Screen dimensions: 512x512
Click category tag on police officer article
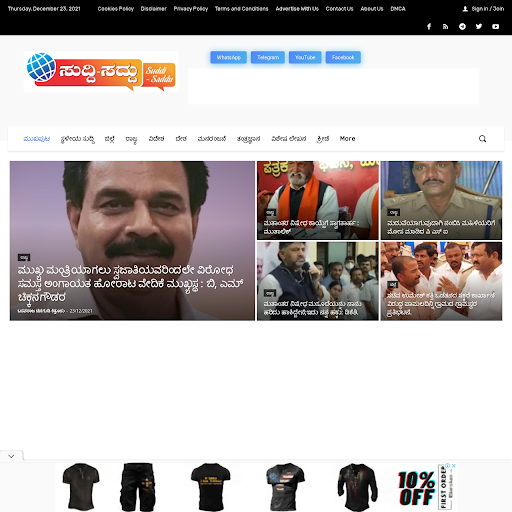pyautogui.click(x=394, y=212)
